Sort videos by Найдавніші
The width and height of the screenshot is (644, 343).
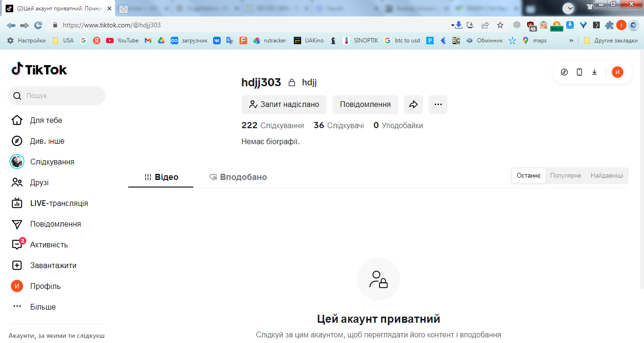point(607,176)
